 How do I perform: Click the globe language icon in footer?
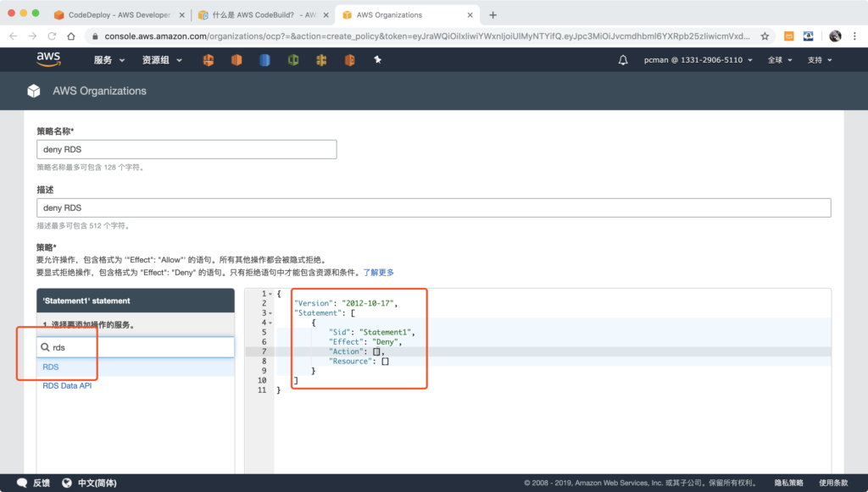(x=66, y=483)
